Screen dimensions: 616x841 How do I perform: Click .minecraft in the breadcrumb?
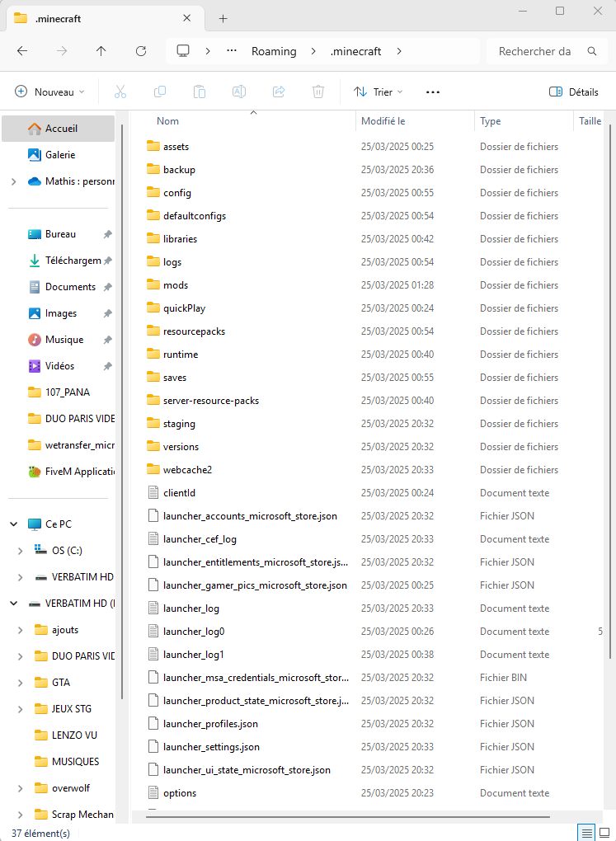coord(355,51)
